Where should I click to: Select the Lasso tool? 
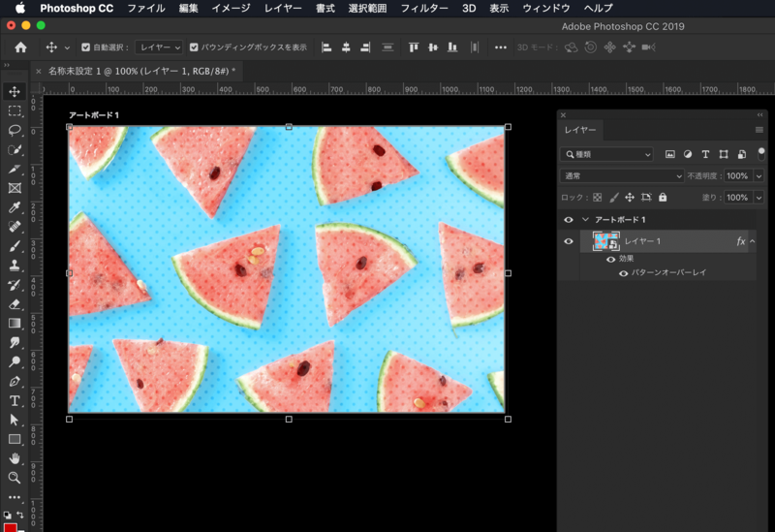[15, 130]
